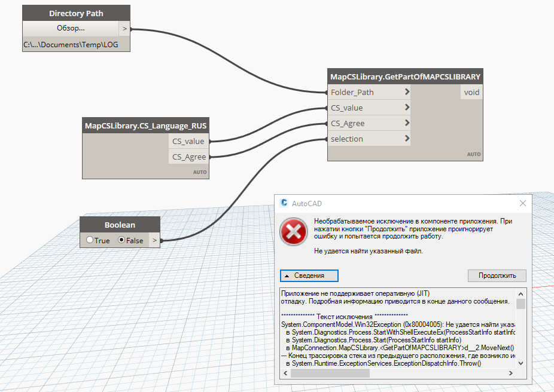Click the horizontal scroll-right arrow in details
Image resolution: width=554 pixels, height=392 pixels.
[510, 373]
